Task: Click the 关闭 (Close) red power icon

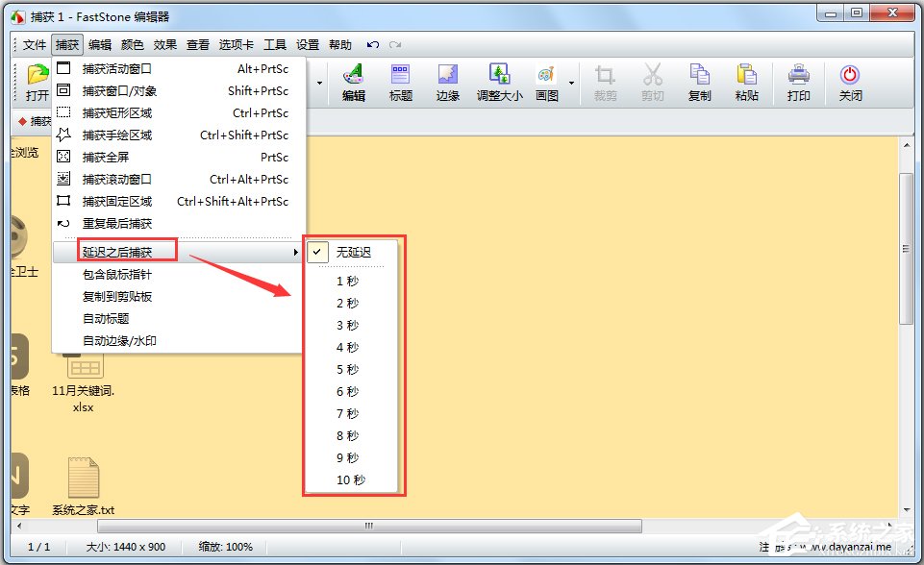Action: (850, 82)
